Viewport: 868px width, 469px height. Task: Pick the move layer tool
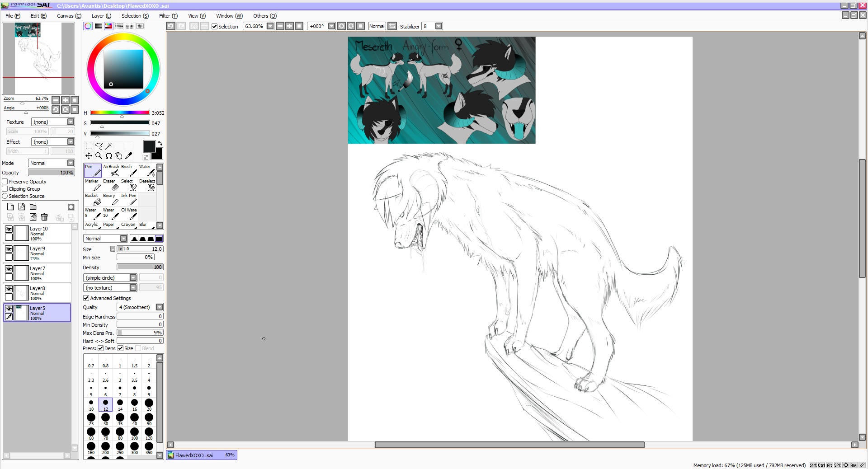(89, 156)
